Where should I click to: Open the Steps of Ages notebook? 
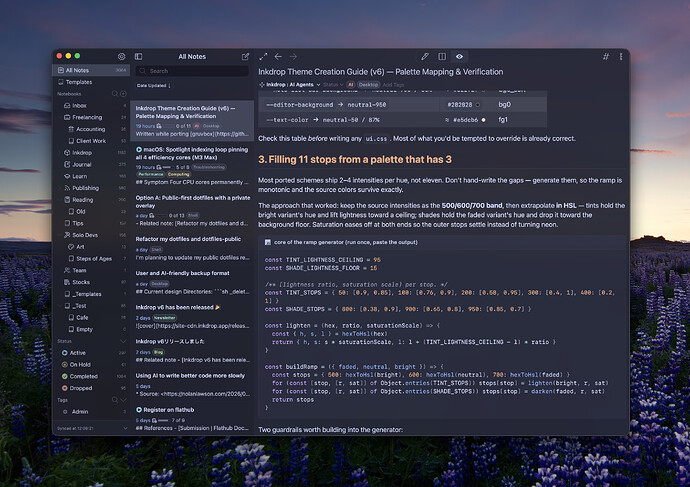coord(91,259)
